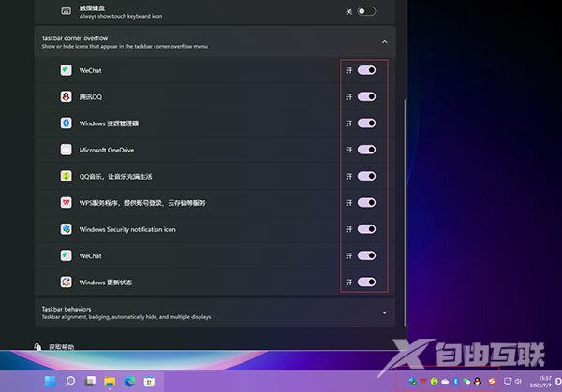This screenshot has width=562, height=392.
Task: Click the green WeChat icon in the first list row
Action: pyautogui.click(x=66, y=70)
